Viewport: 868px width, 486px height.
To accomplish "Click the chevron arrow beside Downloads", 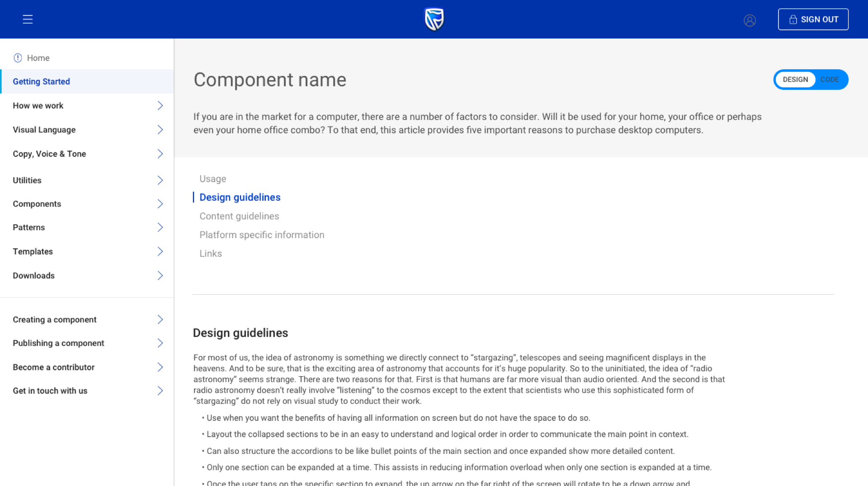I will (x=160, y=276).
